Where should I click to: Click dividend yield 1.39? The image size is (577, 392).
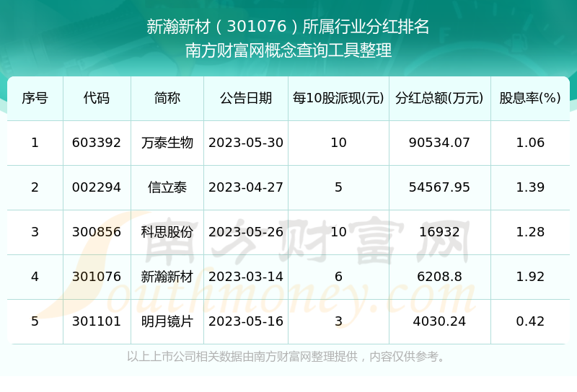pyautogui.click(x=530, y=187)
